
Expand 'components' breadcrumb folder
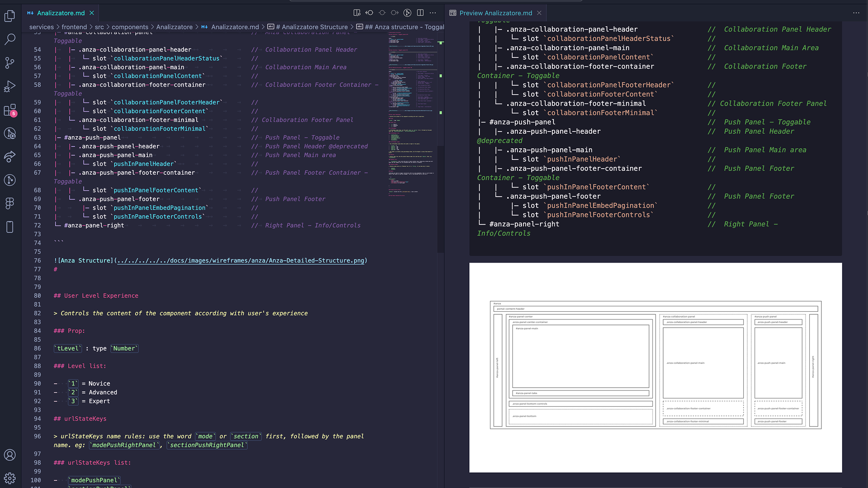point(130,27)
